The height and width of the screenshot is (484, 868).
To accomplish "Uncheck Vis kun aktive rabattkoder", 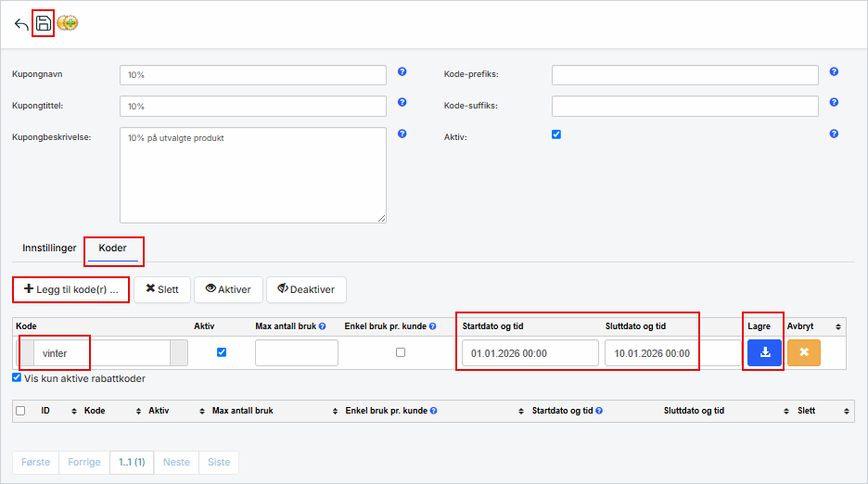I will point(17,377).
